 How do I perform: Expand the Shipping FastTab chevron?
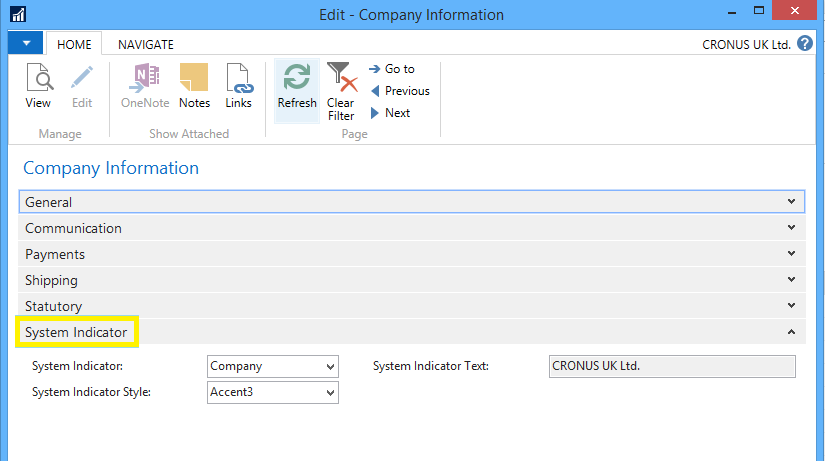point(791,279)
